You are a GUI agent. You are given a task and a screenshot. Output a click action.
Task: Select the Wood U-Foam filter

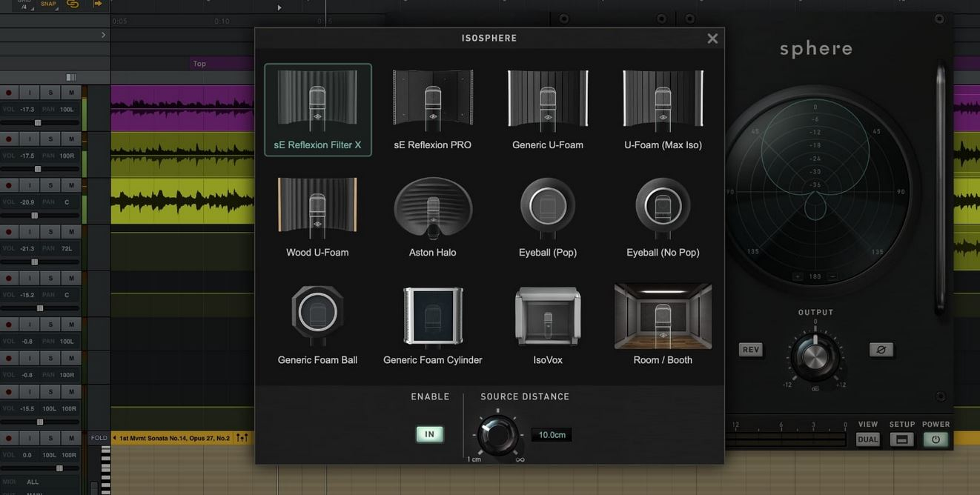(317, 217)
